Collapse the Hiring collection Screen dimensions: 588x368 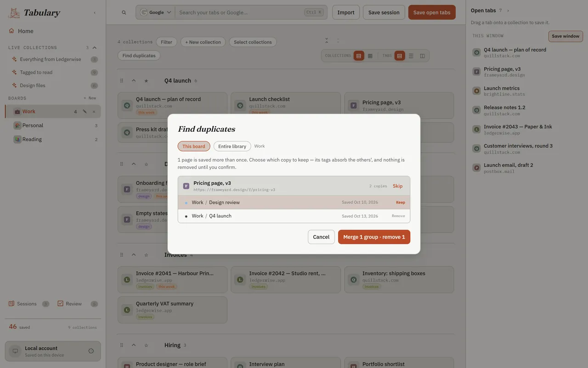point(134,345)
